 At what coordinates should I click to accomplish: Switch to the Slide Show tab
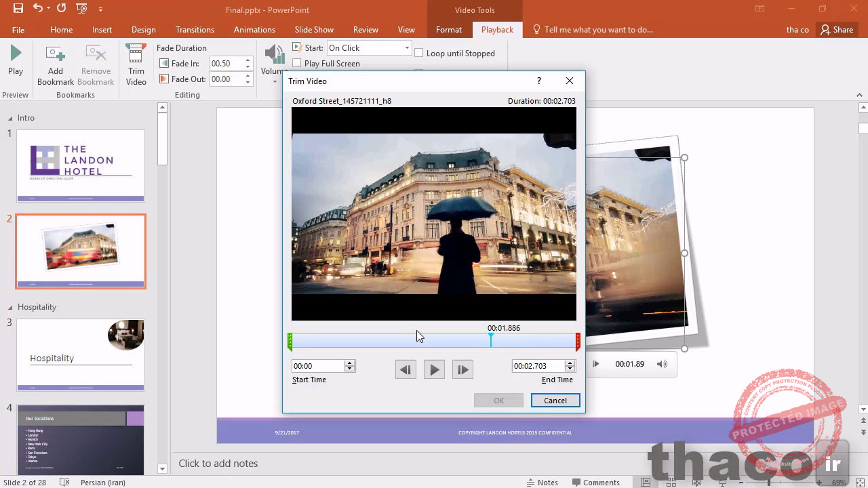pyautogui.click(x=314, y=30)
